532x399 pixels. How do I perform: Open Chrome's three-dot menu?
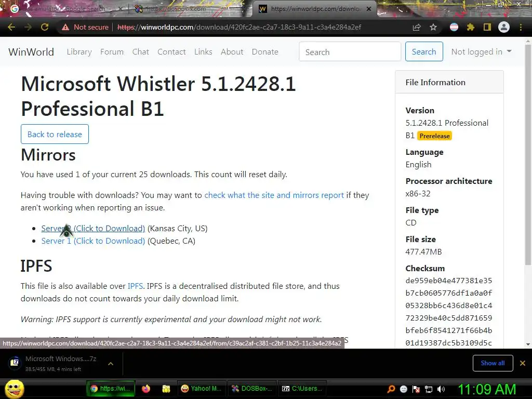pos(521,27)
